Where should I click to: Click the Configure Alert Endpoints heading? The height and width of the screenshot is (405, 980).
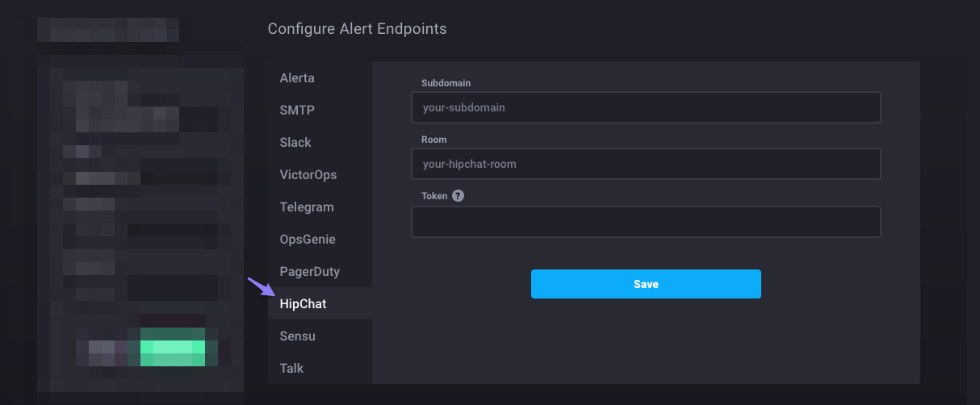point(357,29)
